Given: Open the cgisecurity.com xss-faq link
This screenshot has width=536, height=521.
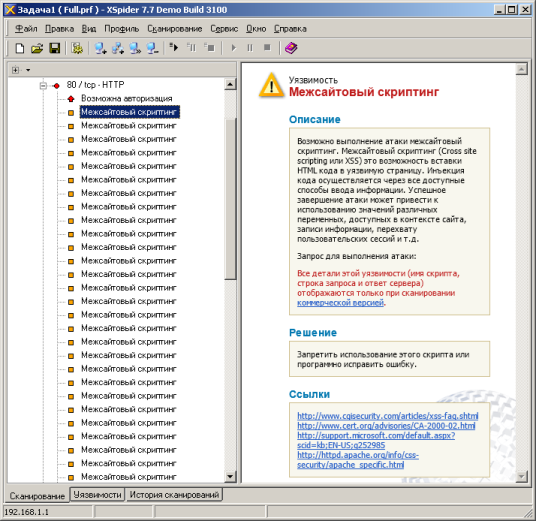Looking at the screenshot, I should coord(388,416).
